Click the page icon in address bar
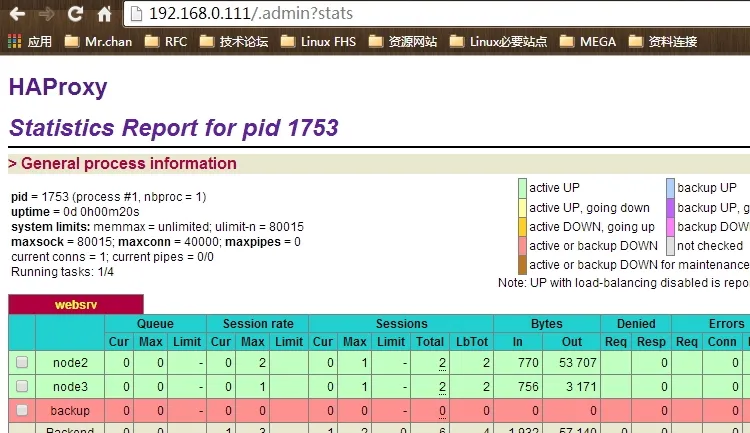750x433 pixels. 136,14
